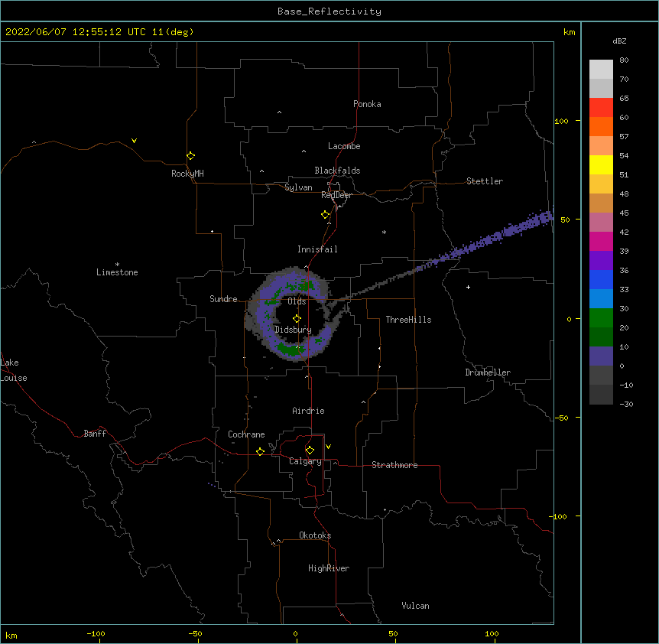Select the purple 10 dBZ color swatch
Screen dimensions: 659x644
click(601, 356)
